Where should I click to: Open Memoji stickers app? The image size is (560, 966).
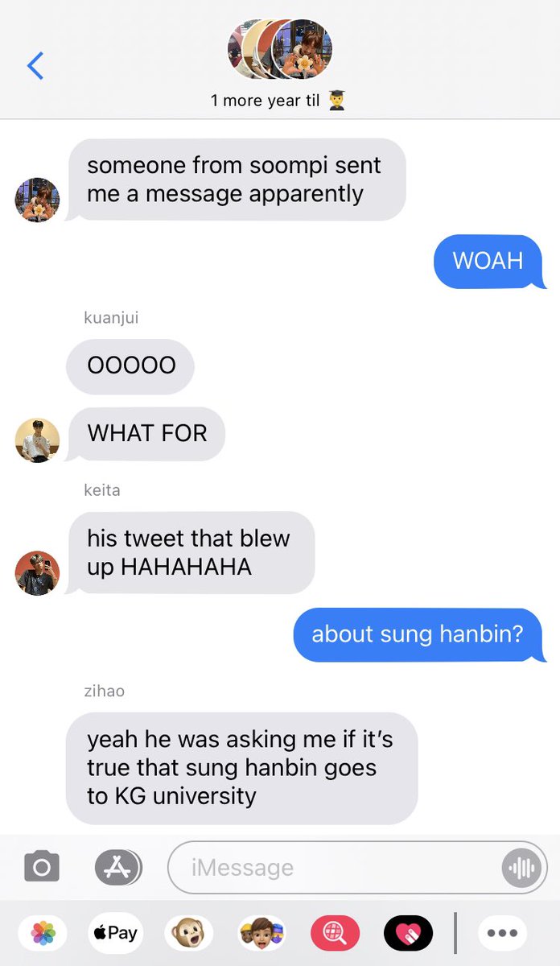(x=261, y=934)
